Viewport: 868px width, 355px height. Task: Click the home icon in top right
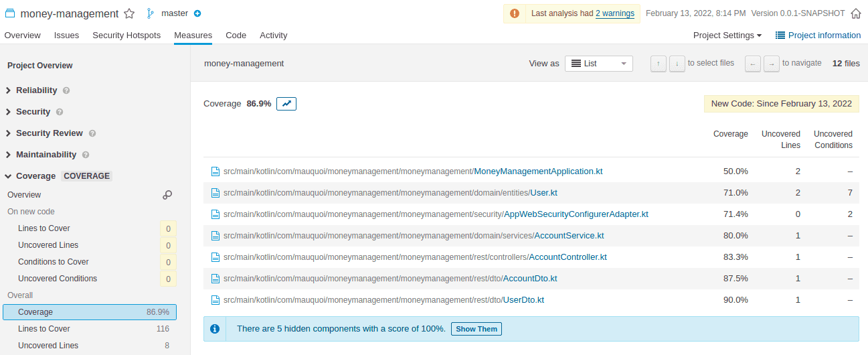coord(855,13)
